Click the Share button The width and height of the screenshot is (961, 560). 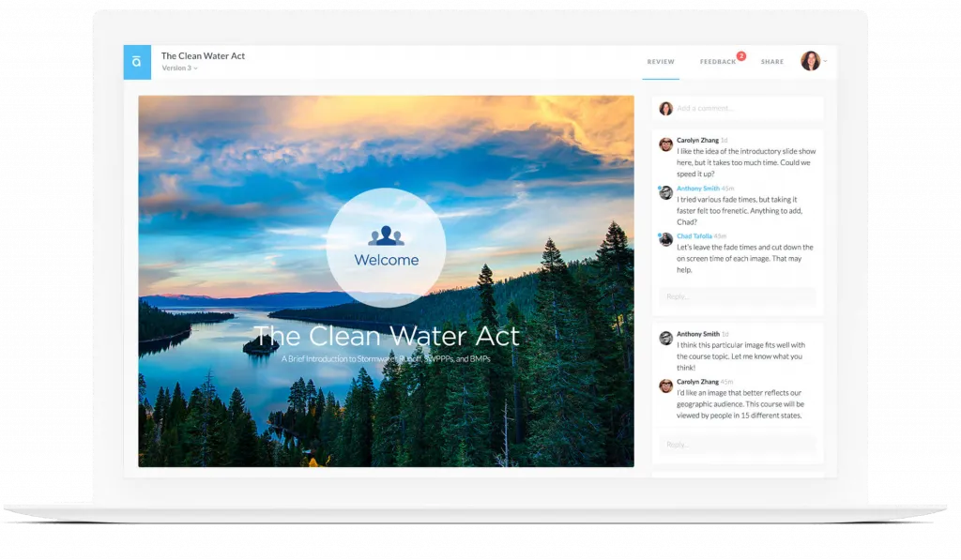click(772, 62)
